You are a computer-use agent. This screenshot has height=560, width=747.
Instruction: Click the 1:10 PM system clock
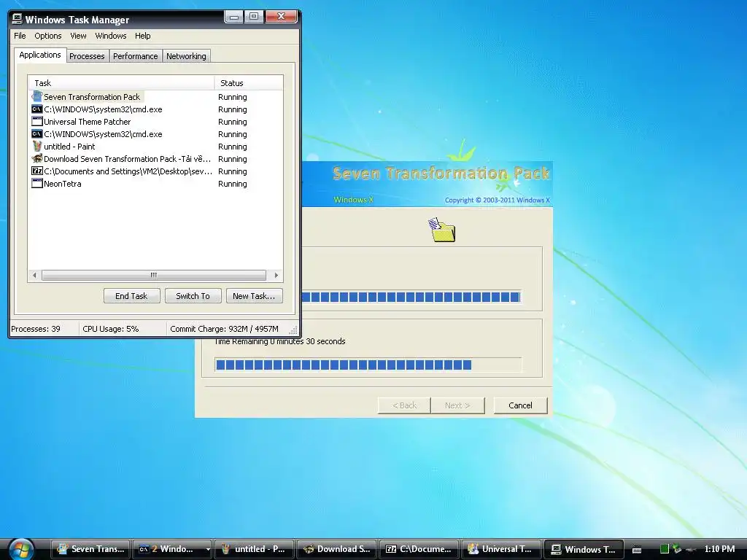719,548
